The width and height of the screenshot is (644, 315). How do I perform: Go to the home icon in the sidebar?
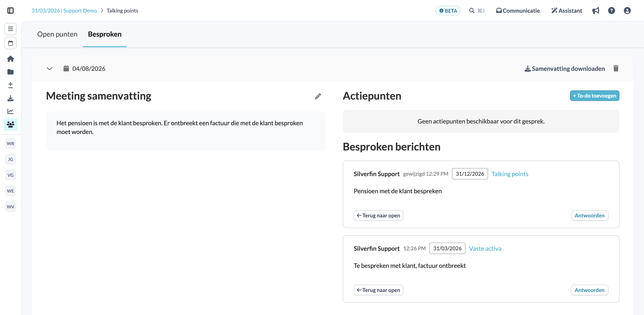pyautogui.click(x=11, y=59)
